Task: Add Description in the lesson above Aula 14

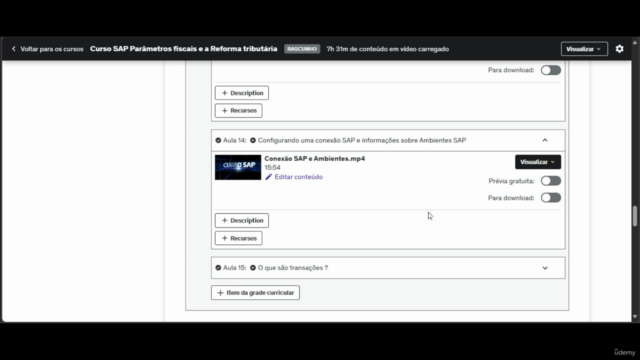Action: [242, 93]
